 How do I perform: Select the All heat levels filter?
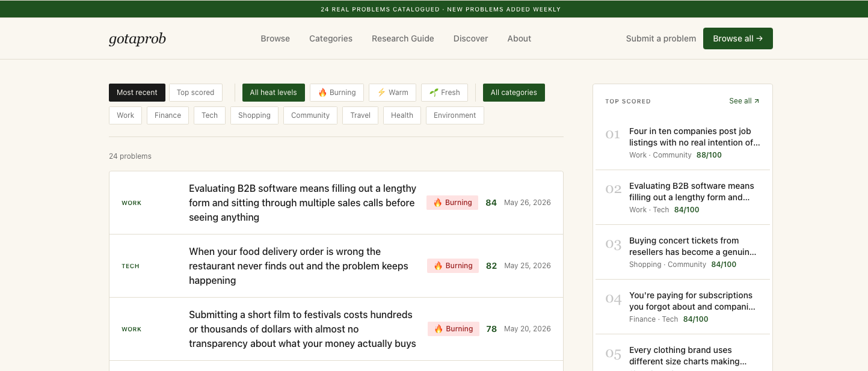pyautogui.click(x=274, y=93)
